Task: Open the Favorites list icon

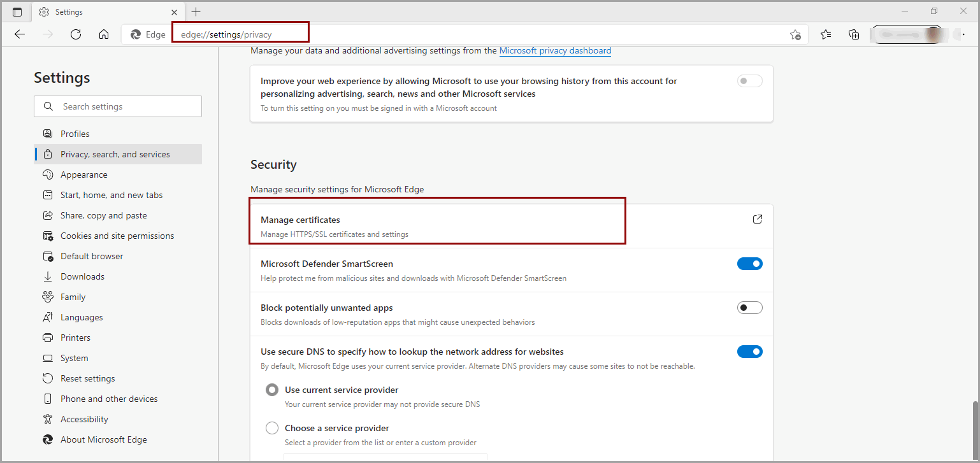Action: 826,34
